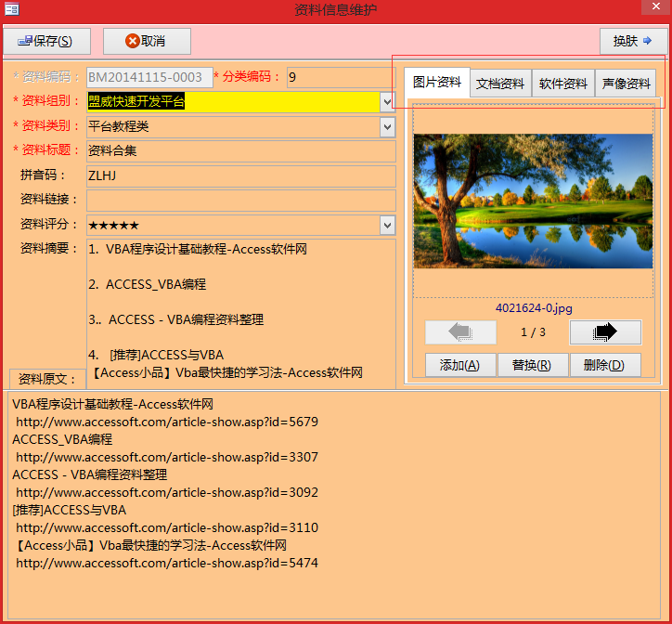Go to previous picture with left arrow
The height and width of the screenshot is (624, 672).
coord(460,332)
